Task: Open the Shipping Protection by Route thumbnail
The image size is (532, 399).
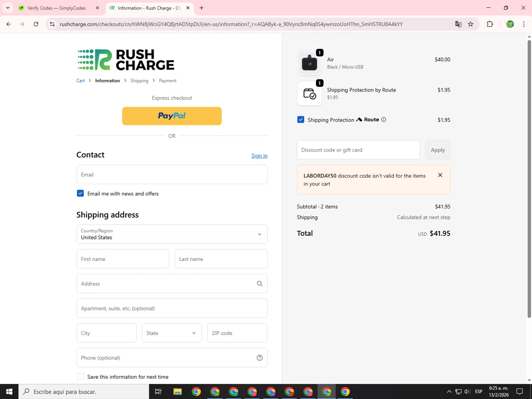Action: click(x=309, y=94)
